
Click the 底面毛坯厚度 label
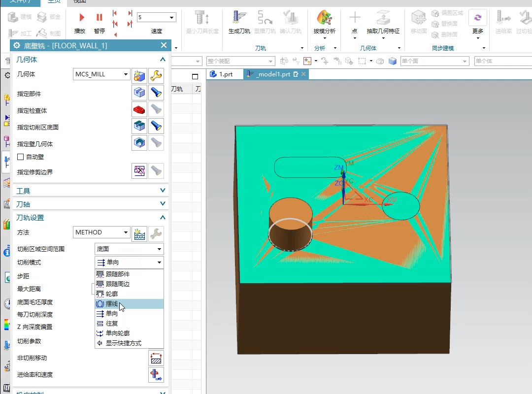pyautogui.click(x=35, y=302)
